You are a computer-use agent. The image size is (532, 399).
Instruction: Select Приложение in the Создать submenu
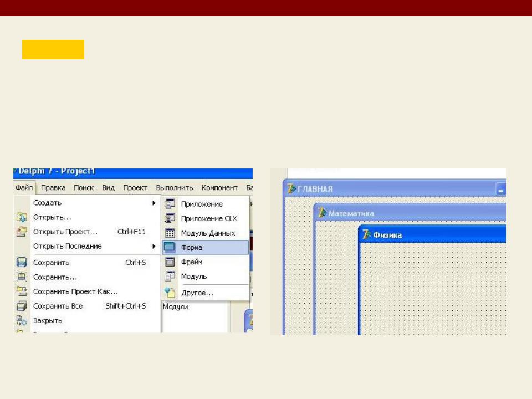click(x=206, y=204)
